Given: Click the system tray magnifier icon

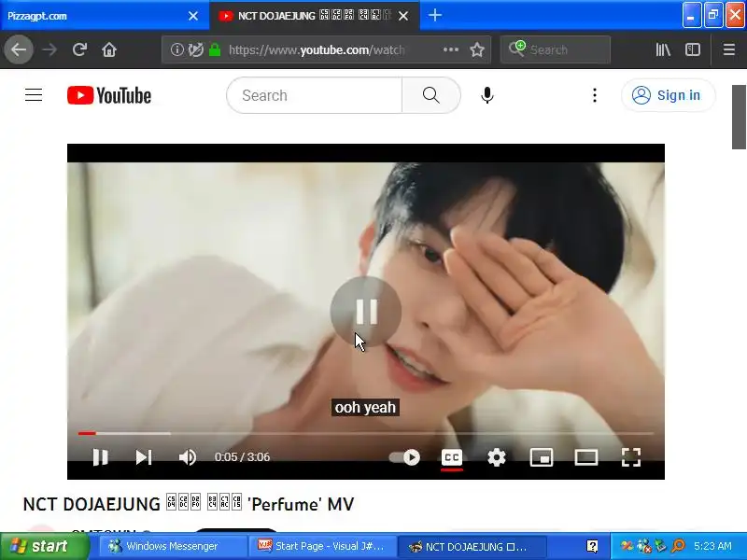Looking at the screenshot, I should click(678, 546).
